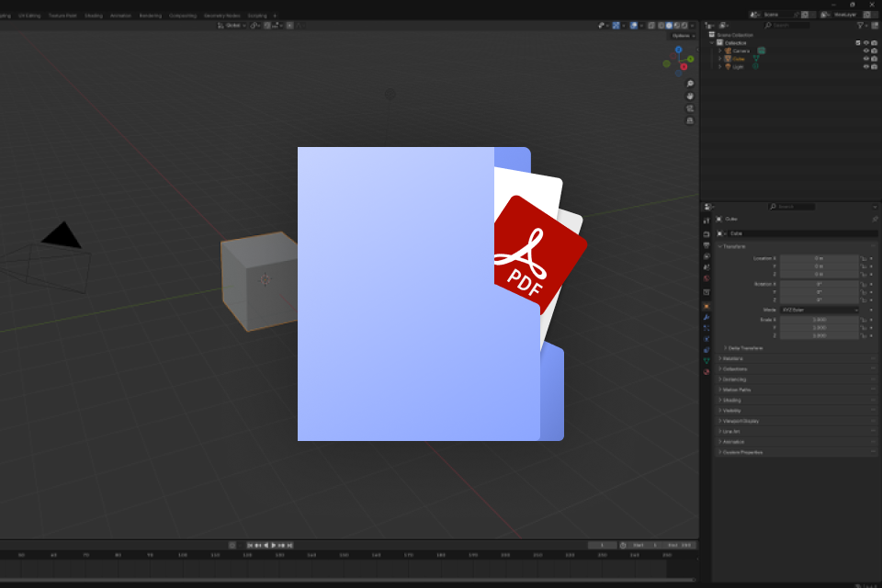Viewport: 882px width, 588px height.
Task: Disable Camera in renders via camera icon
Action: (874, 51)
